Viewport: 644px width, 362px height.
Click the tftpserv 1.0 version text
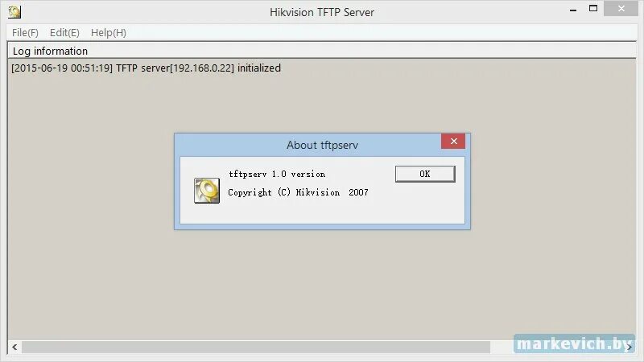[277, 174]
